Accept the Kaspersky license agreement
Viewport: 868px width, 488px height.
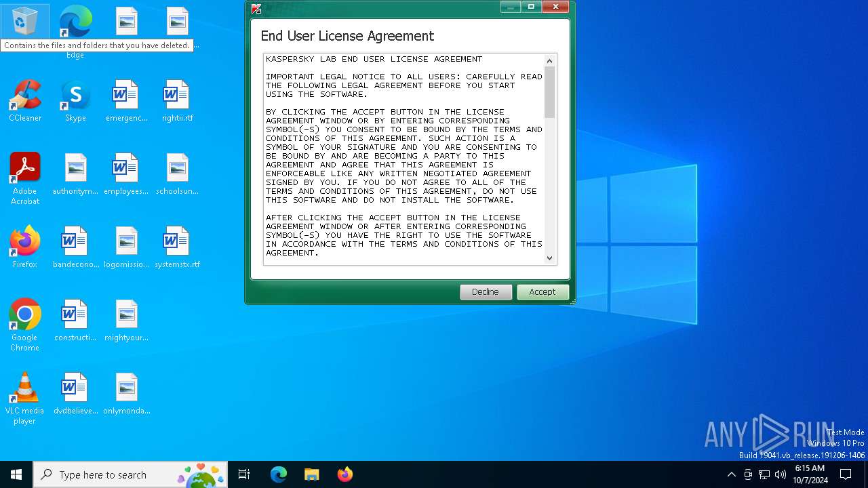pos(542,291)
